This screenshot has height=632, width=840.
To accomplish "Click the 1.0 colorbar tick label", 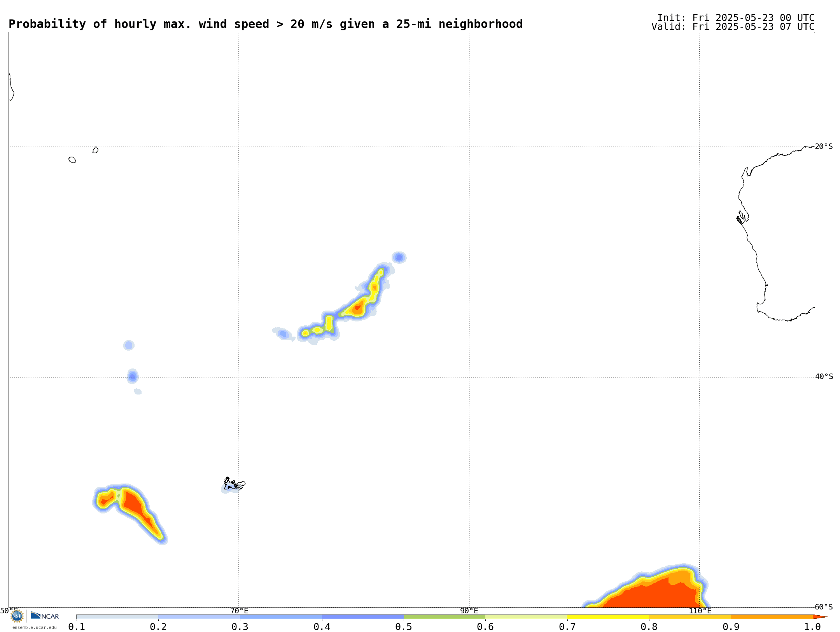I will [x=812, y=627].
